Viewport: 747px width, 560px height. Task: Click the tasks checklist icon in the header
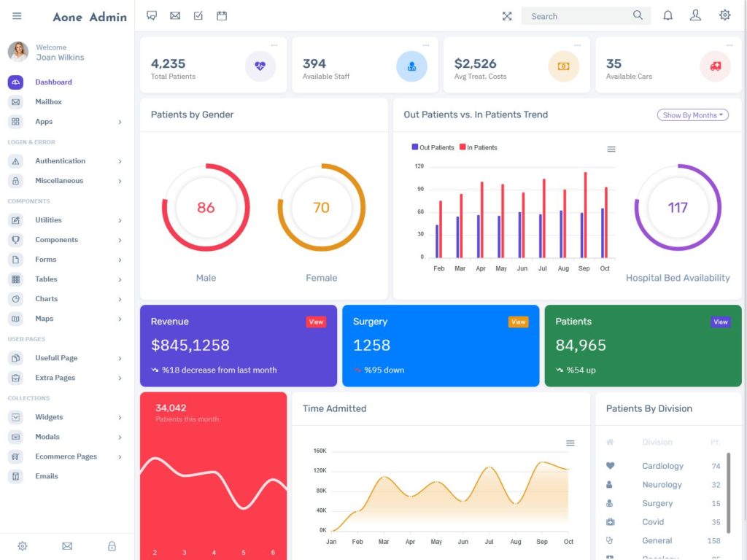198,15
